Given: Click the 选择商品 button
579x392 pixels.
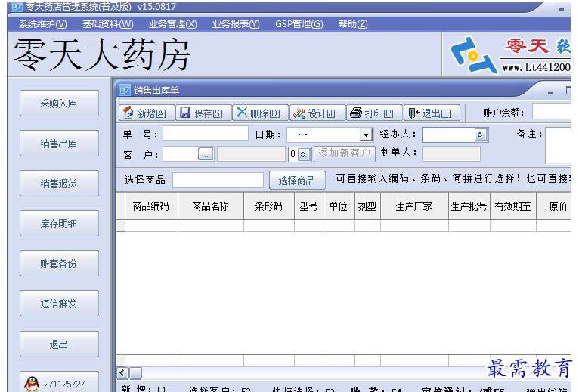Looking at the screenshot, I should 297,181.
